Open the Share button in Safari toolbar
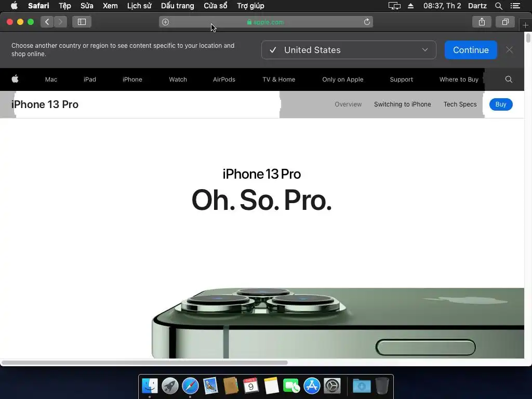The height and width of the screenshot is (399, 532). tap(482, 22)
